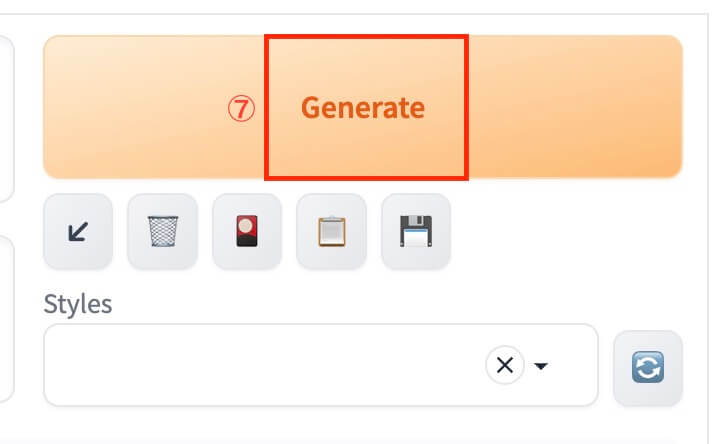Click the negative prompt box edge at lower left
This screenshot has width=723, height=444.
point(8,320)
